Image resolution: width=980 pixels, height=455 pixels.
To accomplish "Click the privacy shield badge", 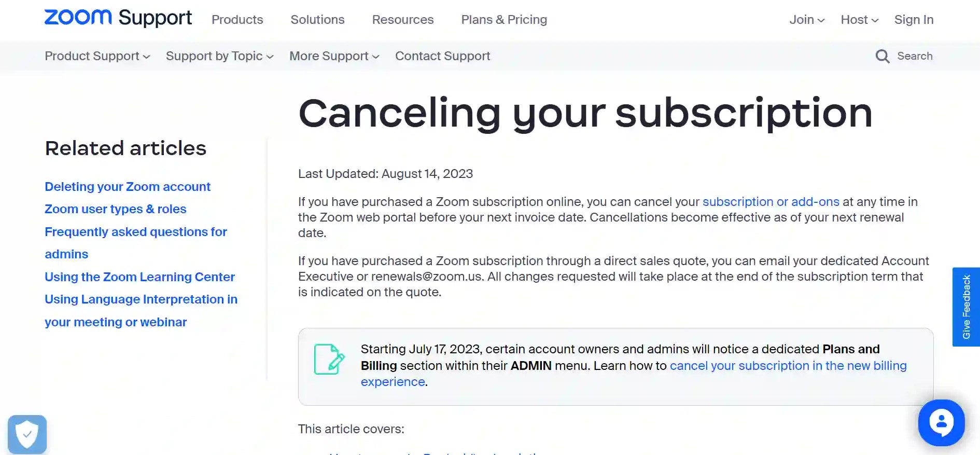I will coord(27,434).
